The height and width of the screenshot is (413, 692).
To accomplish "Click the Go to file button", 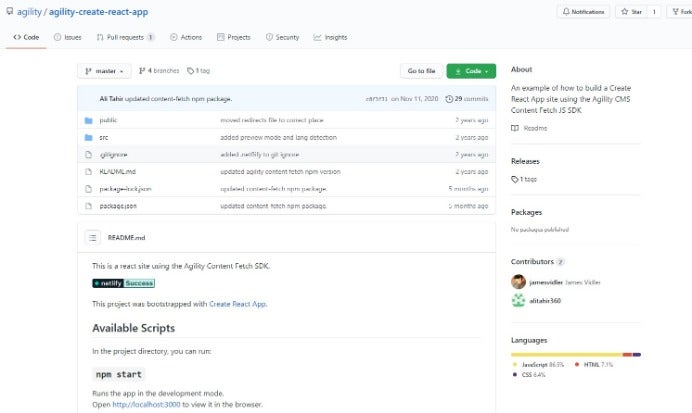I will pyautogui.click(x=421, y=71).
